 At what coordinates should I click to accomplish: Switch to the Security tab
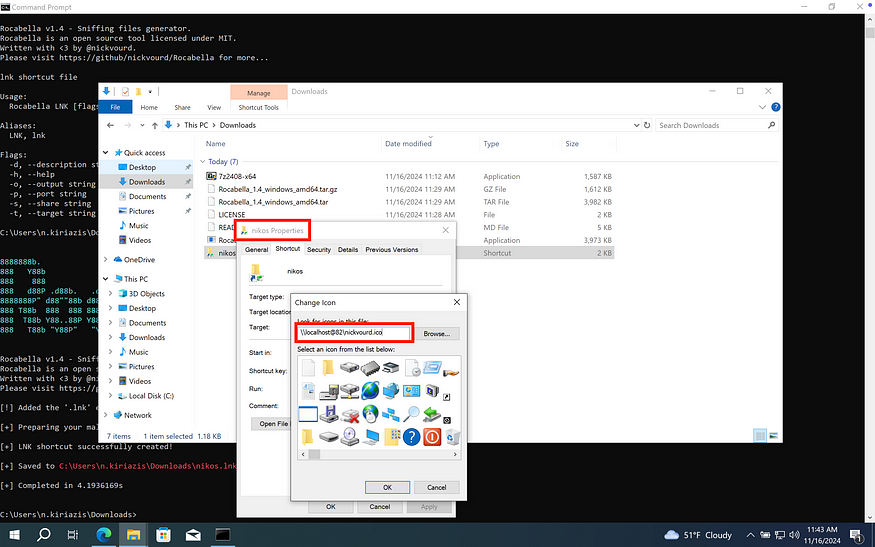319,249
